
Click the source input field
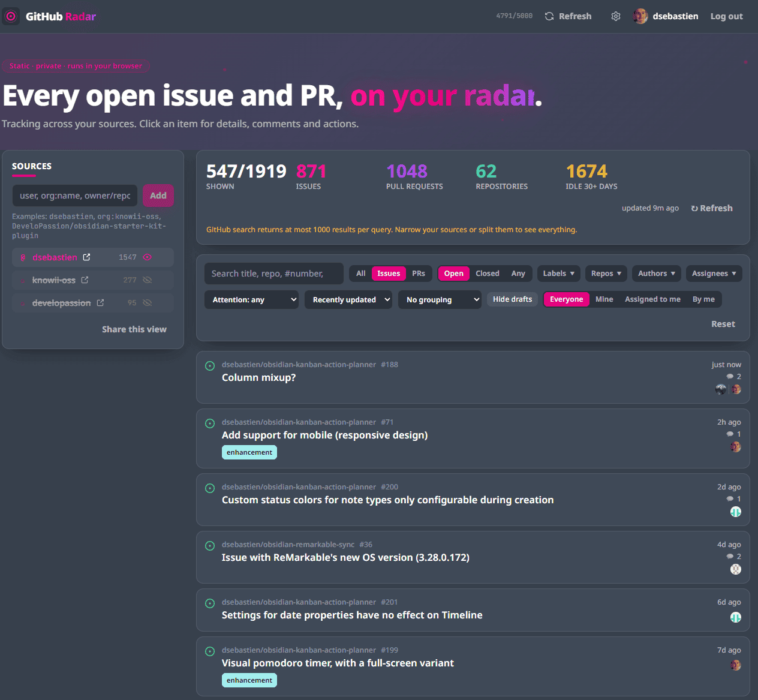[75, 196]
